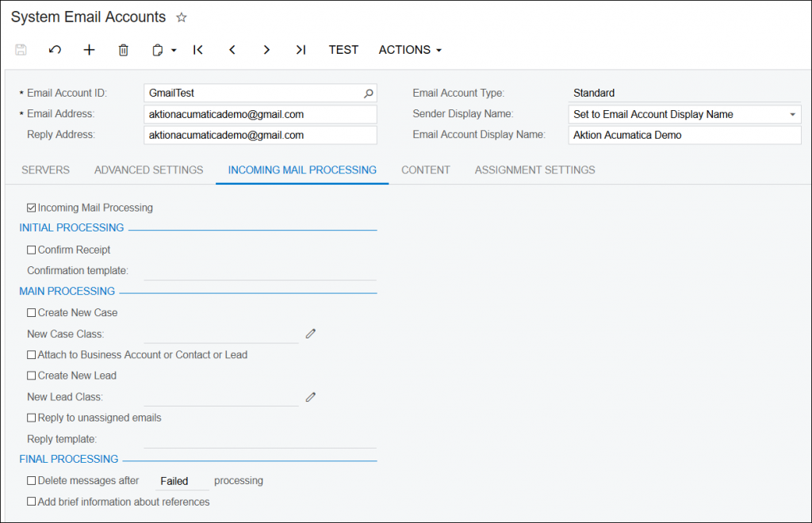812x523 pixels.
Task: Click Reply template field
Action: coord(260,439)
